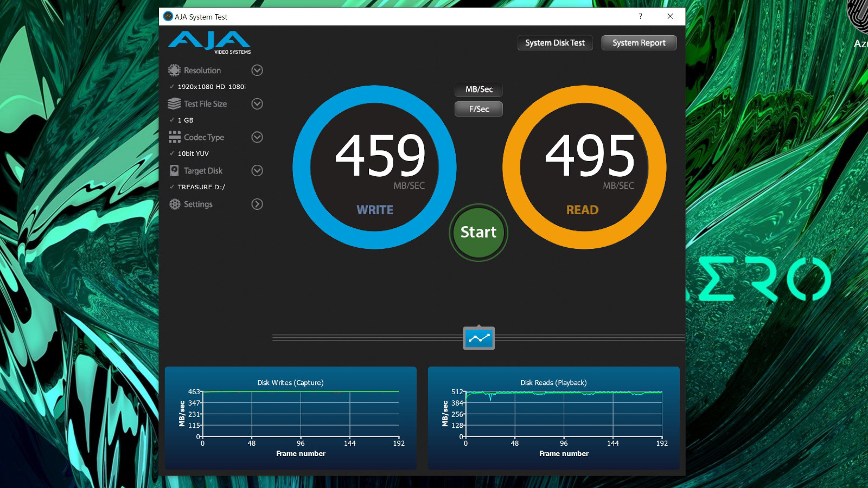The width and height of the screenshot is (868, 488).
Task: Open the System Report view
Action: click(x=639, y=43)
